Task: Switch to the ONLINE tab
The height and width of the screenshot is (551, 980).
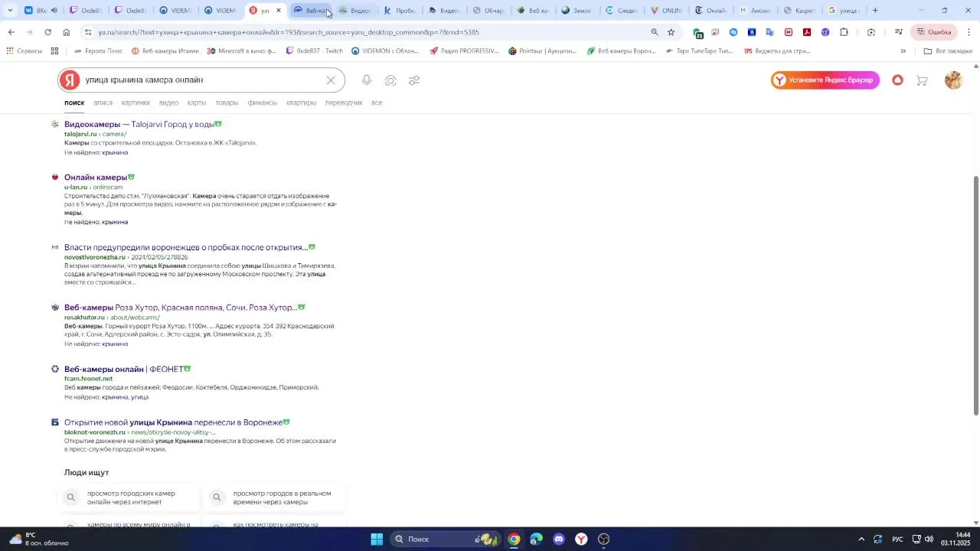Action: coord(665,11)
